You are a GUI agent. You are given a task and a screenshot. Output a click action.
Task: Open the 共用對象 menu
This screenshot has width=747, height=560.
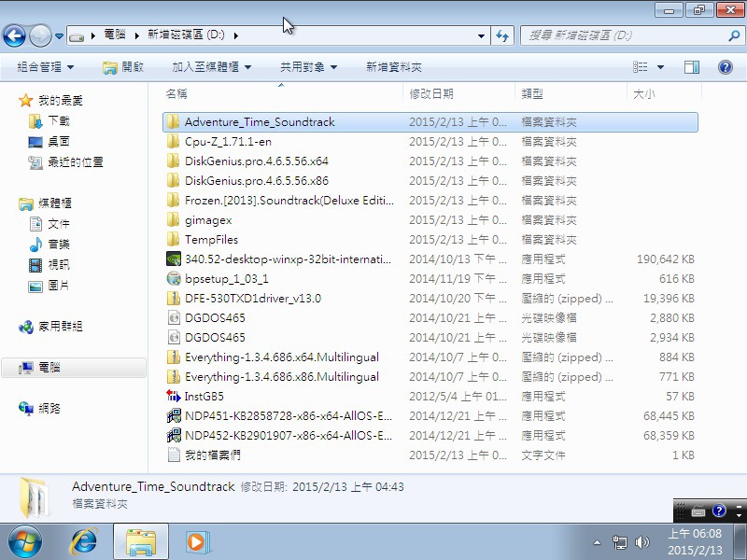pyautogui.click(x=308, y=67)
